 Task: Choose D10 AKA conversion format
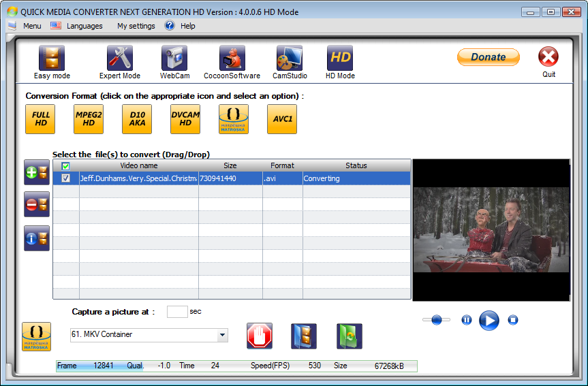(137, 119)
